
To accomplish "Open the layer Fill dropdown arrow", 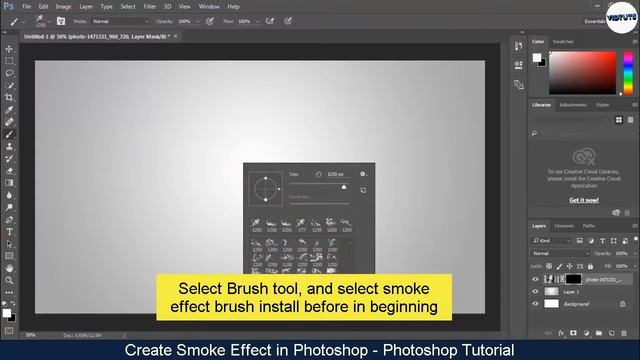I will pos(635,266).
